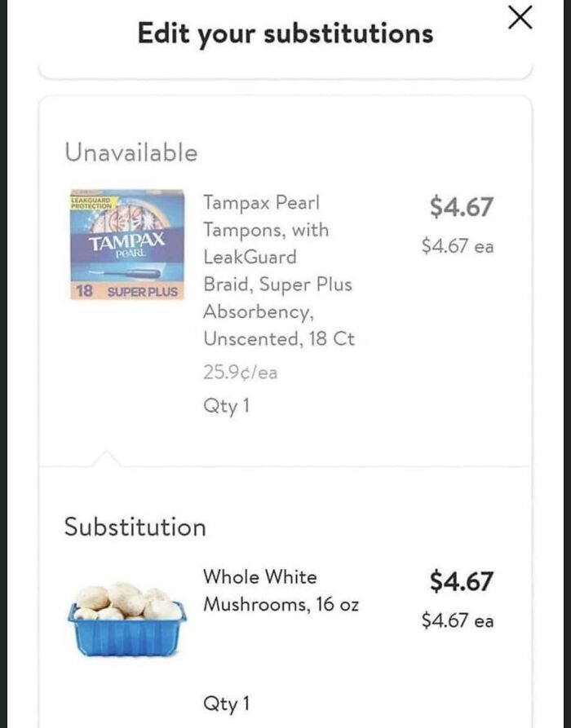
Task: Tap Qty 1 for the mushrooms substitution
Action: (x=226, y=703)
